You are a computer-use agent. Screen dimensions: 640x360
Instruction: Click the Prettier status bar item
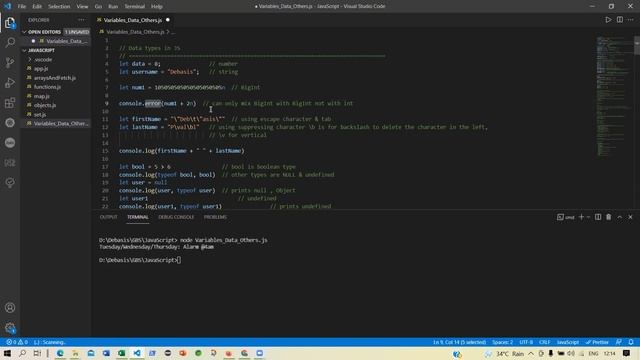point(597,342)
